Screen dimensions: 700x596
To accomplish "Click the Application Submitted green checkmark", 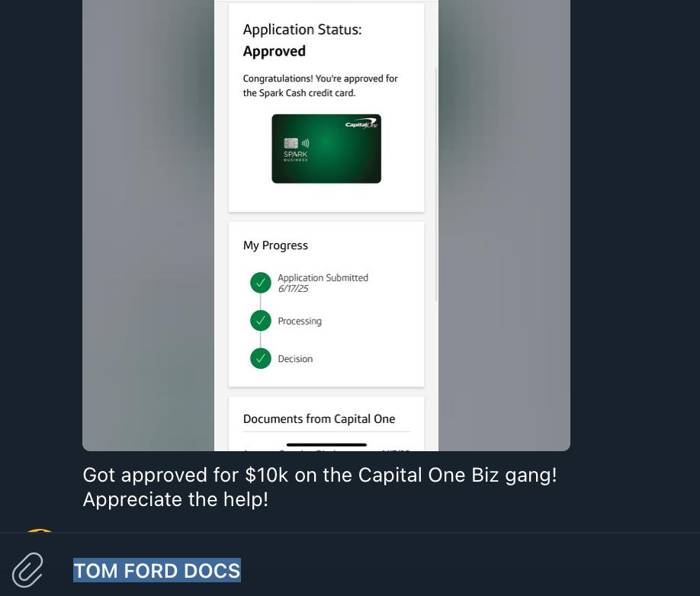I will pyautogui.click(x=261, y=283).
